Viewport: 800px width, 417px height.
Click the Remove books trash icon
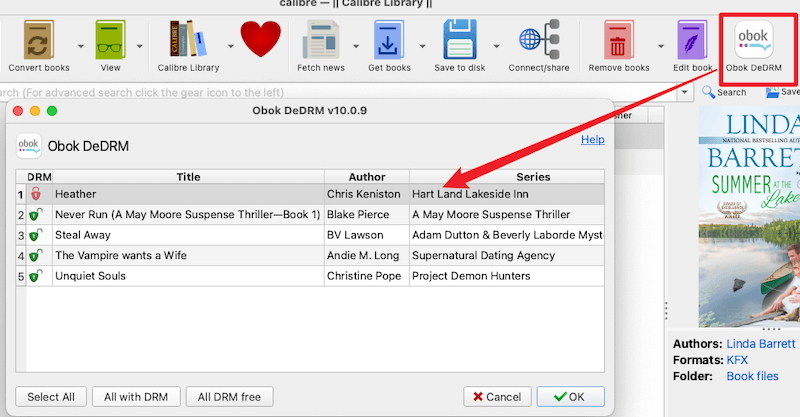pyautogui.click(x=618, y=40)
